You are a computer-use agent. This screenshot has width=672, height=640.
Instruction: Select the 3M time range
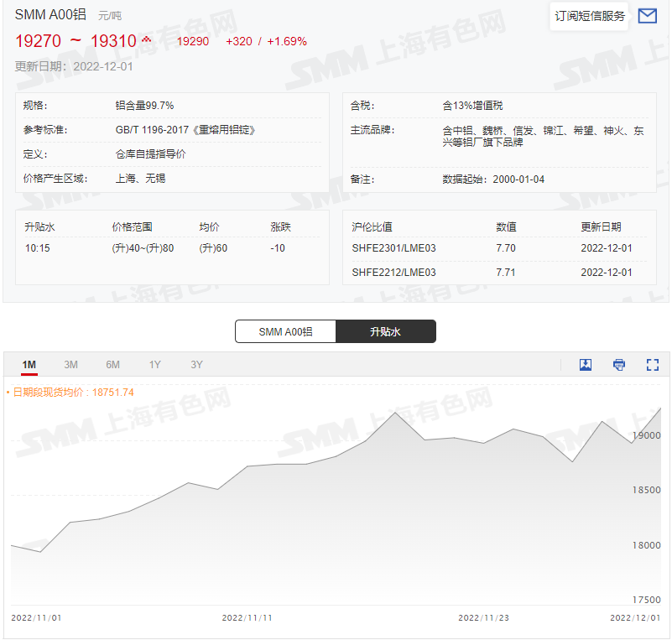[70, 365]
